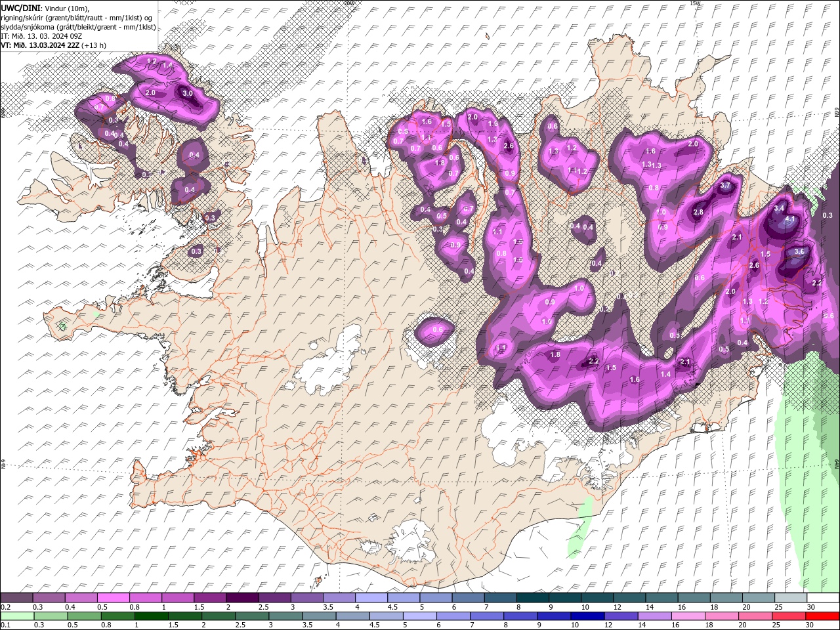This screenshot has height=630, width=840.
Task: Click the initial time 'IT: Mið. 13. 03. 2024 09Z'
Action: point(41,36)
